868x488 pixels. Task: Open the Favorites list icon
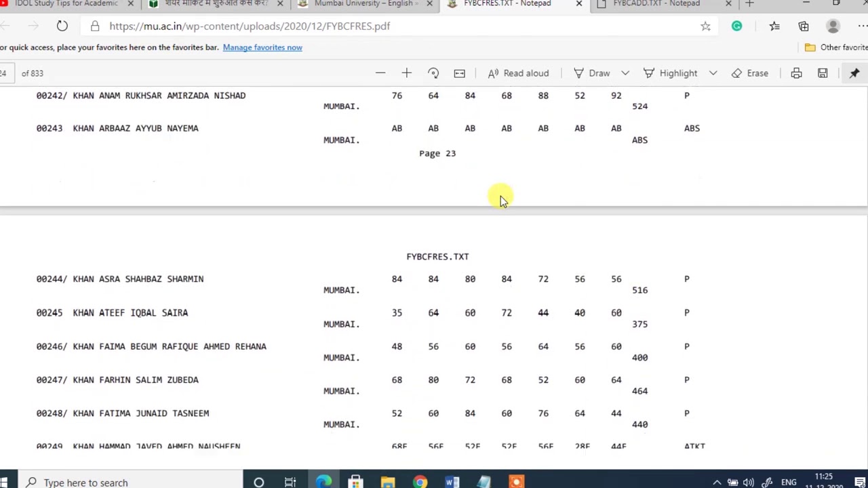click(x=774, y=26)
